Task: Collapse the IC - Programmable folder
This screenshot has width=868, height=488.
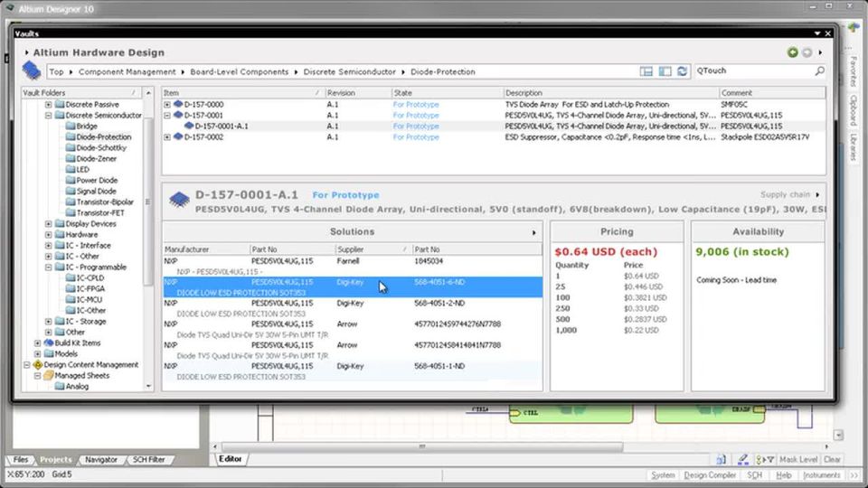Action: [48, 267]
